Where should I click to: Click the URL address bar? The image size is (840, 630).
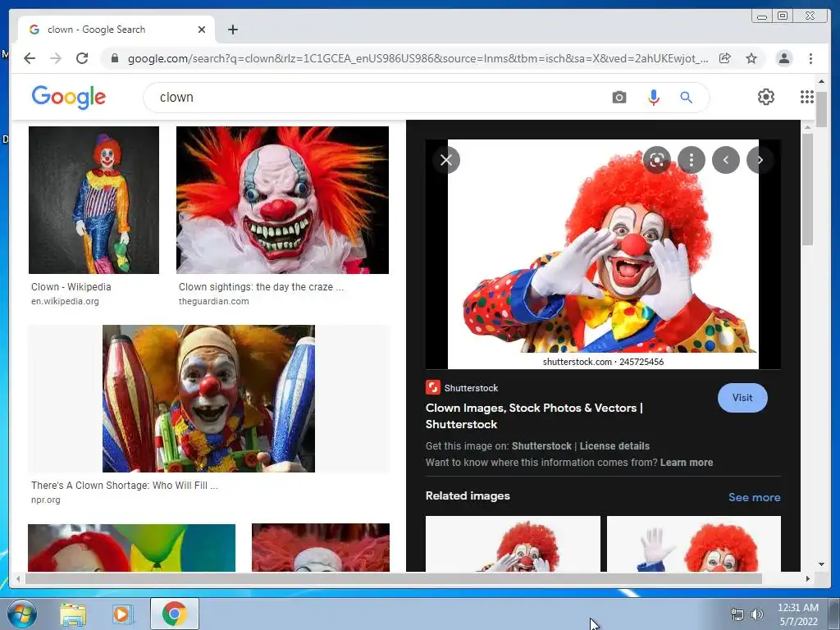pyautogui.click(x=418, y=58)
